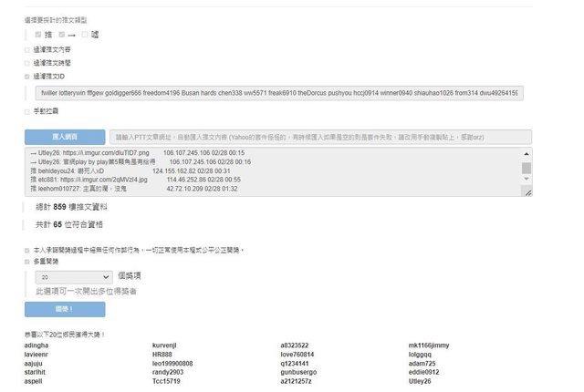This screenshot has height=392, width=584.
Task: Enable the 過濾推文內容 filter checkbox
Action: (x=26, y=49)
